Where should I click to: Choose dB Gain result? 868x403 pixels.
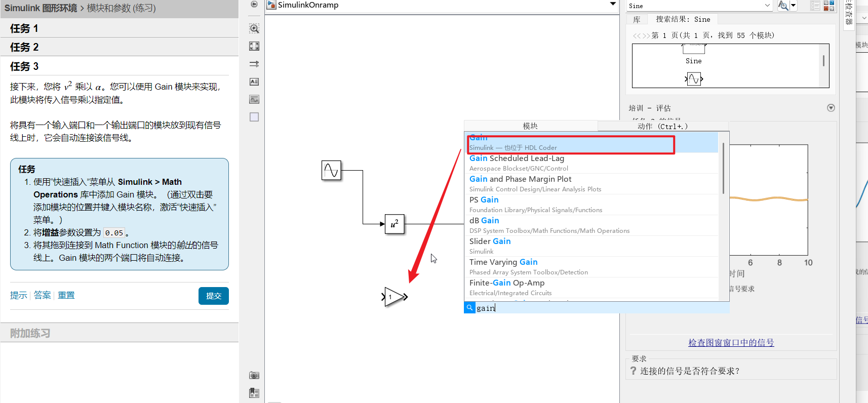591,225
